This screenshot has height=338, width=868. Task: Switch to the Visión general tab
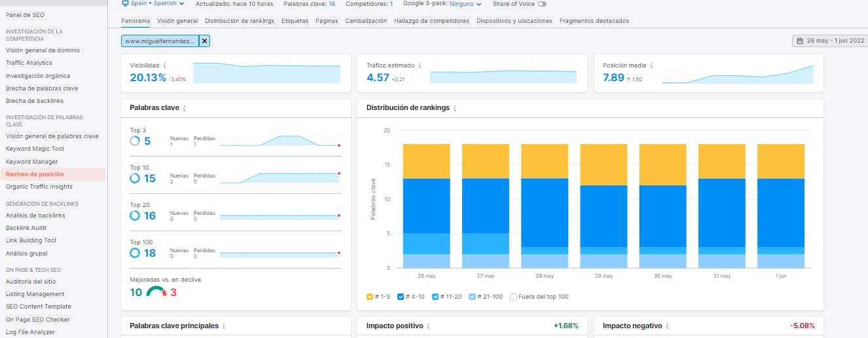(177, 21)
